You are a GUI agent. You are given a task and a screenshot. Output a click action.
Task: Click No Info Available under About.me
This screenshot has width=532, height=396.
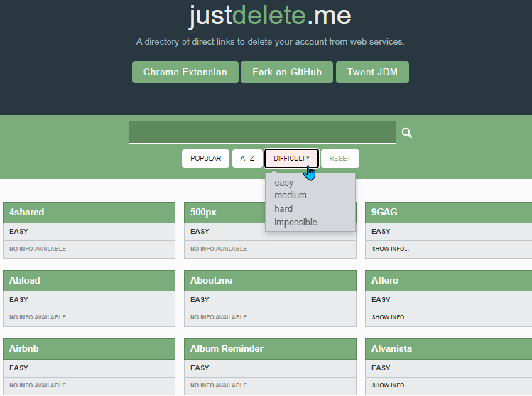click(219, 317)
